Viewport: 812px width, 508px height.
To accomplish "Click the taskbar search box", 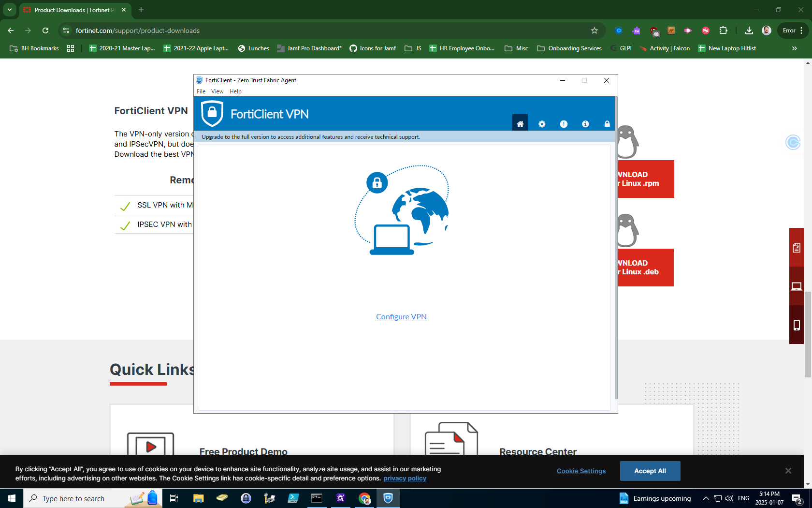I will [93, 498].
